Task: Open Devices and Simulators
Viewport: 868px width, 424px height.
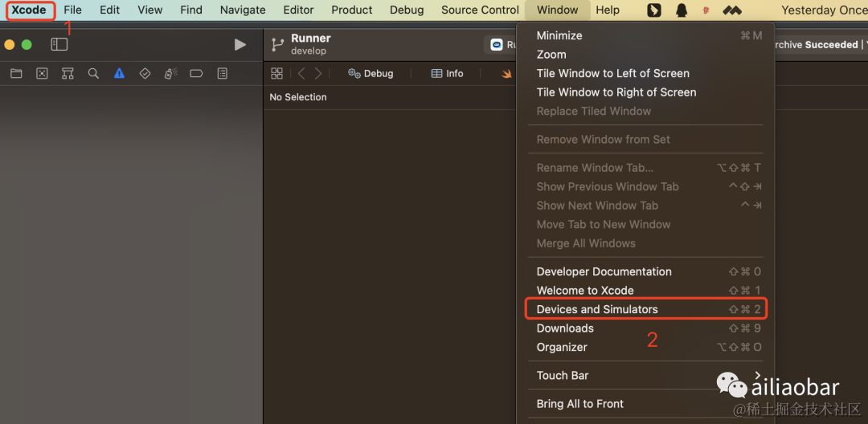Action: (x=645, y=309)
